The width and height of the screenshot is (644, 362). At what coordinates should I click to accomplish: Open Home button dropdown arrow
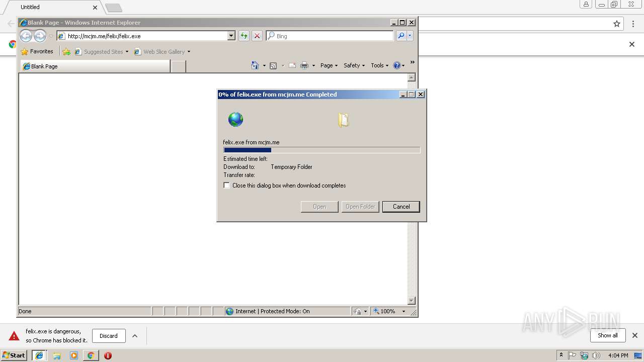(x=264, y=66)
